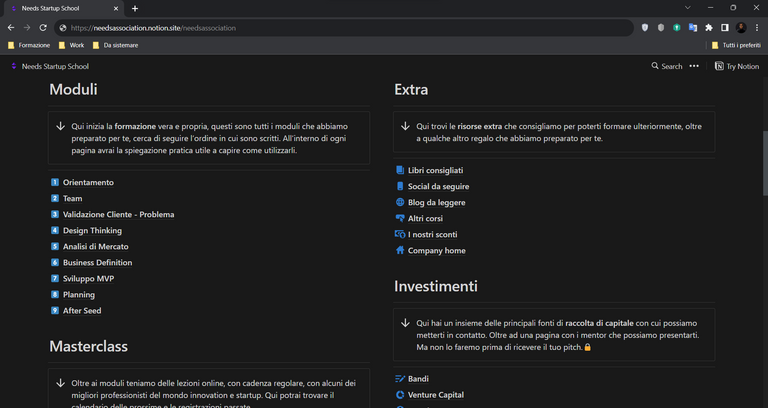Click the number 2 icon beside Team

point(55,198)
